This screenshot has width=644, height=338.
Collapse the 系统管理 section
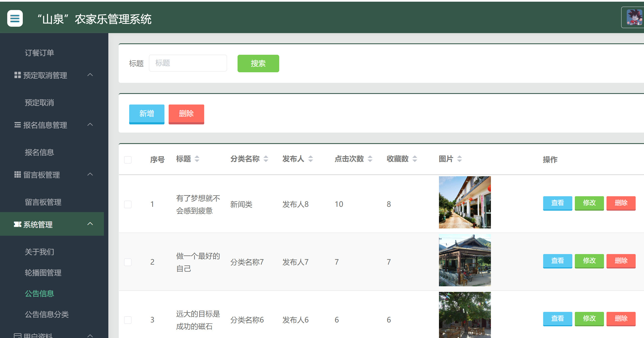[x=90, y=223]
